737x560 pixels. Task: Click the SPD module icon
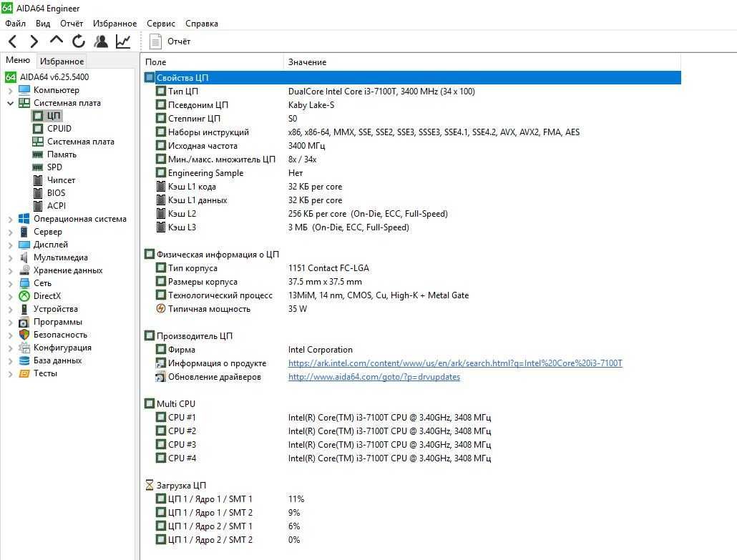coord(38,167)
